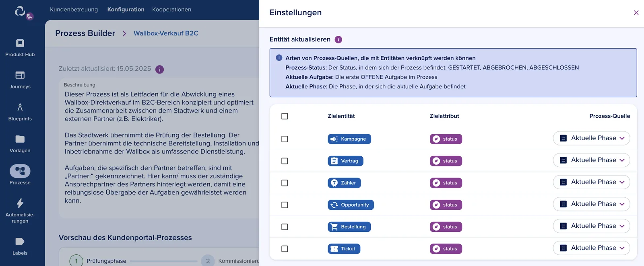The image size is (644, 266).
Task: Check the select-all checkbox in table header
Action: point(285,116)
